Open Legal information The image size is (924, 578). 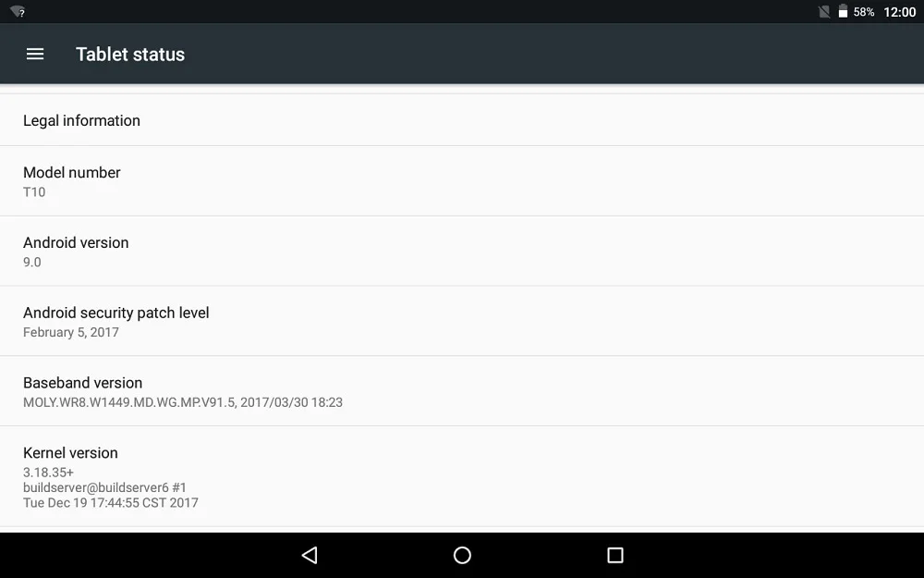point(462,120)
